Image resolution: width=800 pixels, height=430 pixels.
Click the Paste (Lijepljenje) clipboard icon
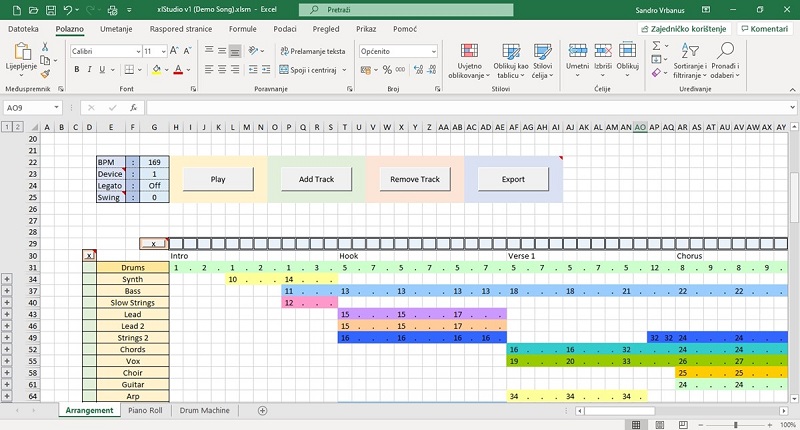click(19, 56)
